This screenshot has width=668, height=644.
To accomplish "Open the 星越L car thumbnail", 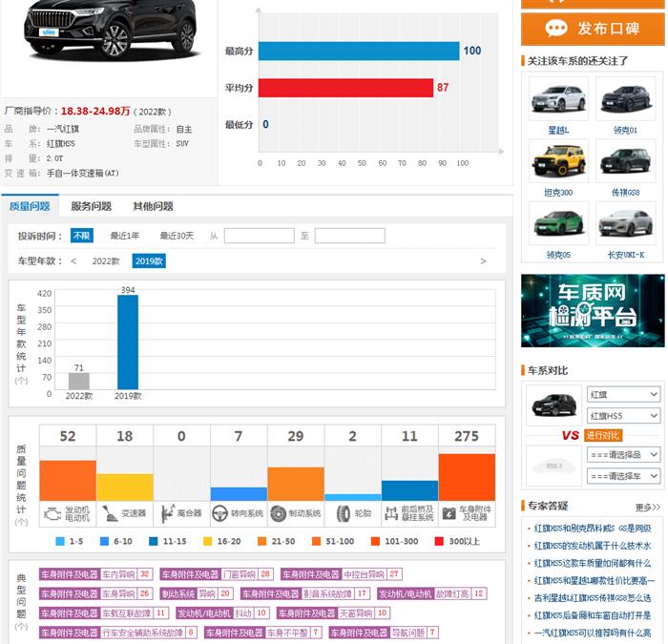I will 558,99.
